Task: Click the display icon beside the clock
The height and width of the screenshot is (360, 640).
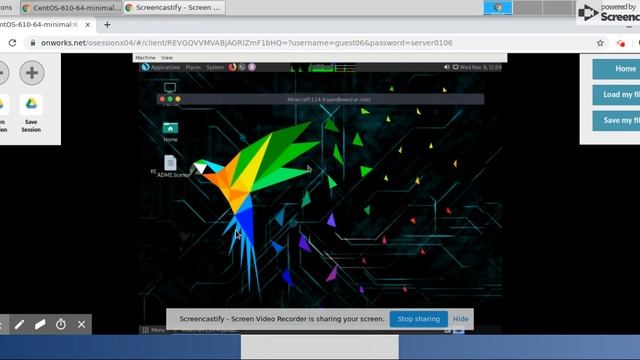Action: tap(456, 67)
